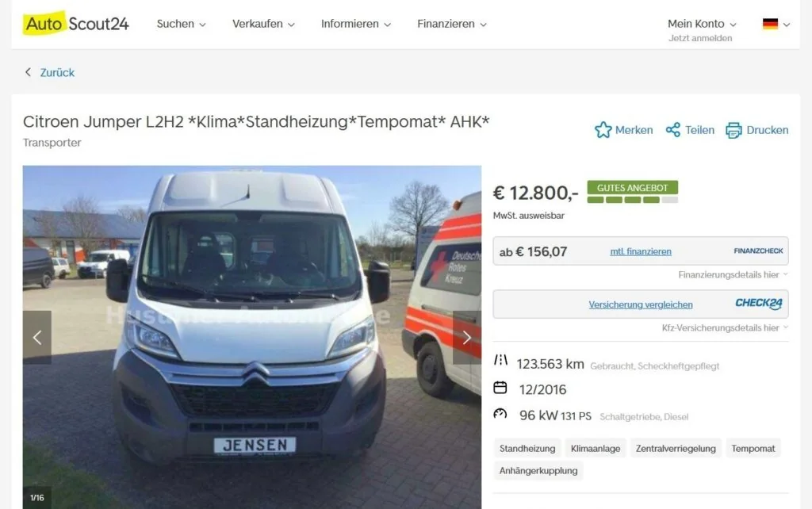The height and width of the screenshot is (509, 812).
Task: Click the German flag language icon
Action: tap(770, 24)
